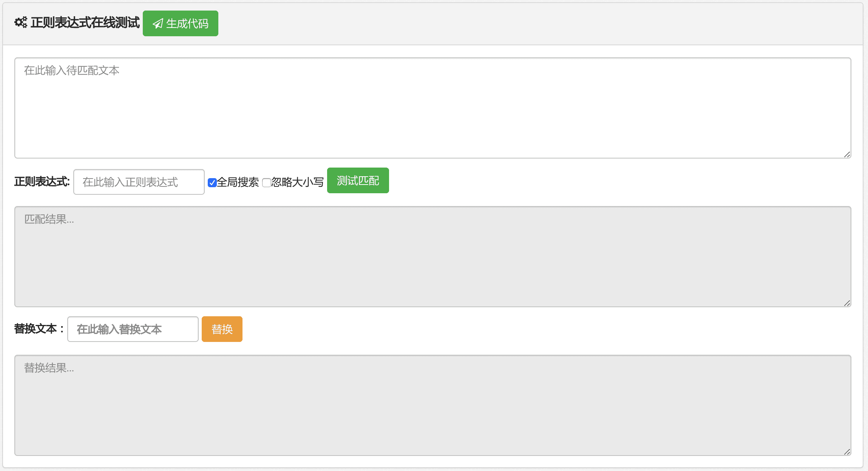Click the 在此输入正则表达式 input field
Image resolution: width=868 pixels, height=471 pixels.
click(x=139, y=182)
